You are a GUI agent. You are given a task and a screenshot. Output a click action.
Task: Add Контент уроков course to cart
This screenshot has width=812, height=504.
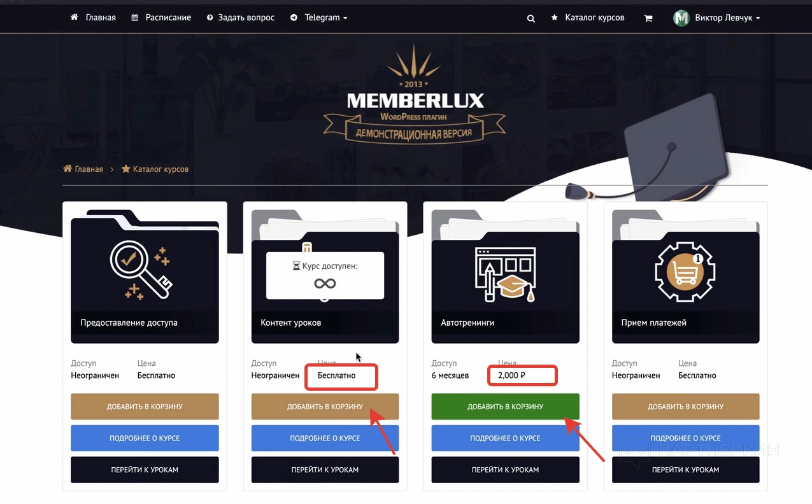[x=325, y=407]
